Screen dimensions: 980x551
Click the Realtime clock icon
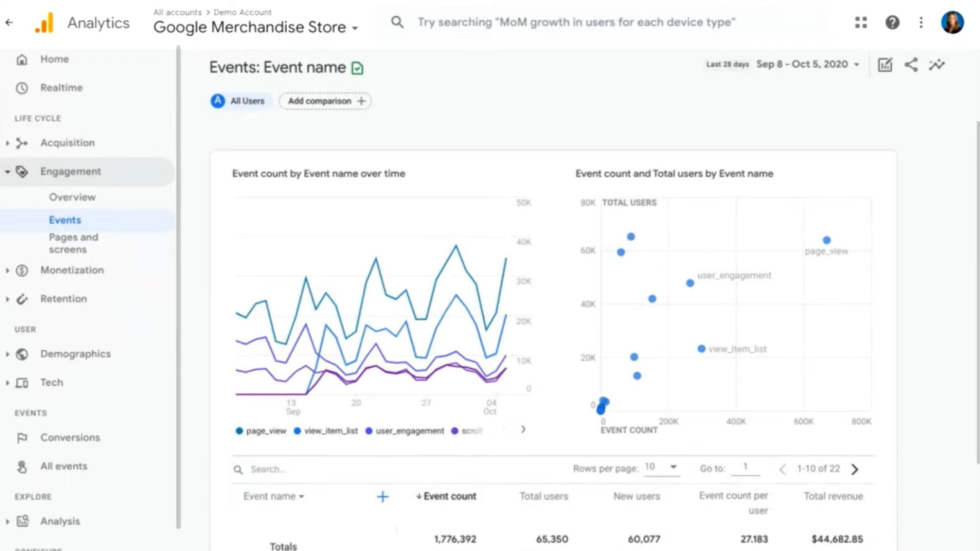(22, 88)
